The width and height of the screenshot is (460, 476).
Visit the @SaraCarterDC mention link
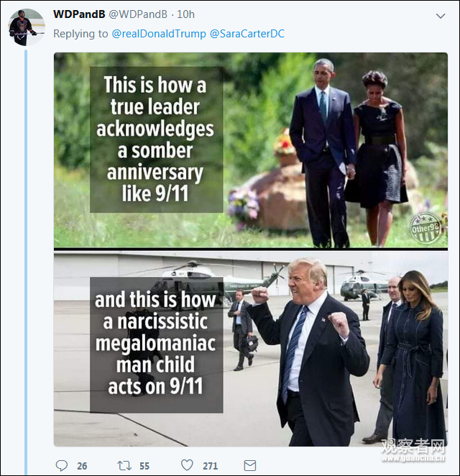pyautogui.click(x=247, y=33)
